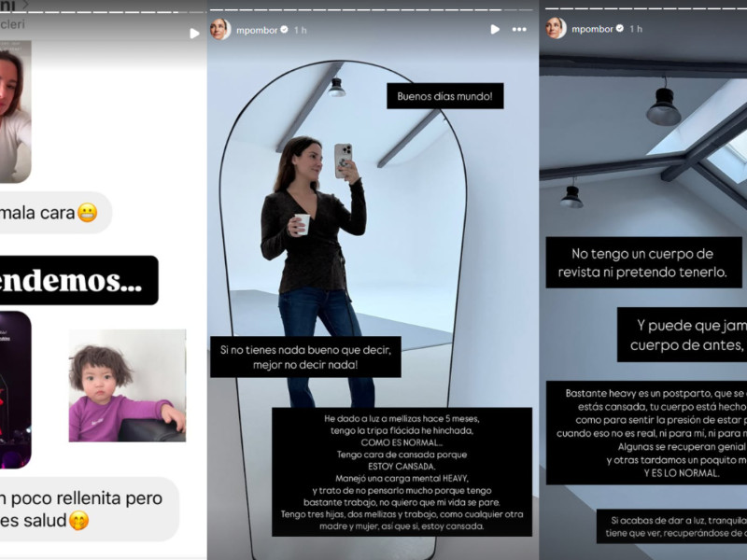Click the segmented progress bar atop the middle story
Screen dimensions: 747x560
point(373,7)
